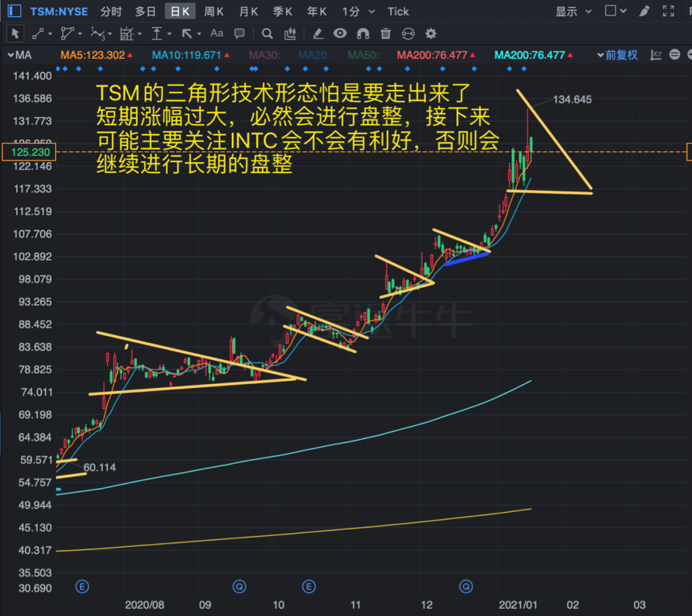
Task: Open drawing settings gear icon
Action: (x=431, y=33)
